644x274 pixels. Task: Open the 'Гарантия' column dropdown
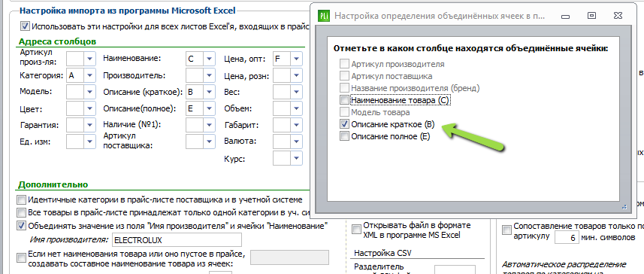click(89, 125)
